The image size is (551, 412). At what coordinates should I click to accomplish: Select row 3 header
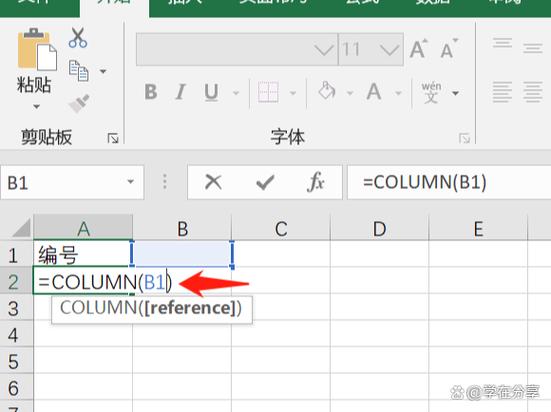(16, 308)
